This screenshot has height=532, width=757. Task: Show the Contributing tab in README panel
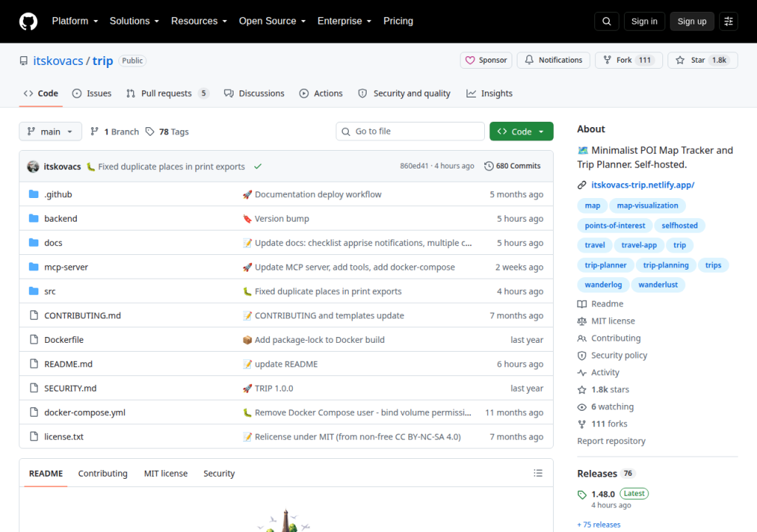click(103, 474)
